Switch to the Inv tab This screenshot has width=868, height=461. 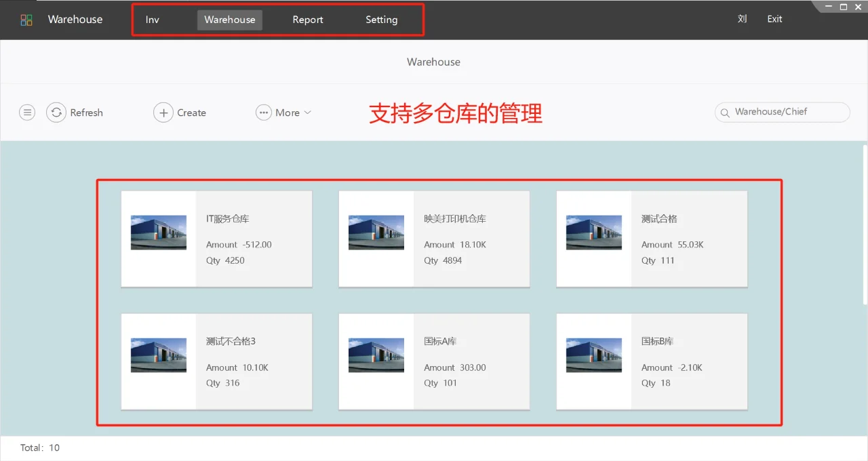(x=152, y=20)
